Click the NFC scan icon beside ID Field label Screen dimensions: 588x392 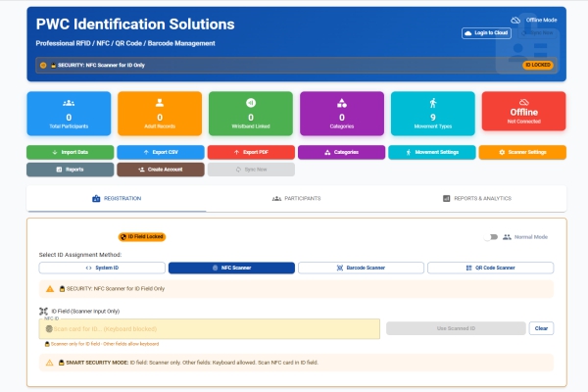pos(43,312)
